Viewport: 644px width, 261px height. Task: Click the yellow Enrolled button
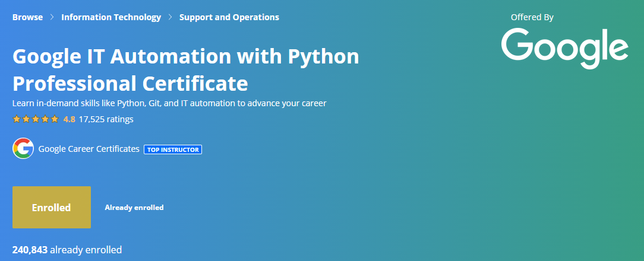coord(52,207)
